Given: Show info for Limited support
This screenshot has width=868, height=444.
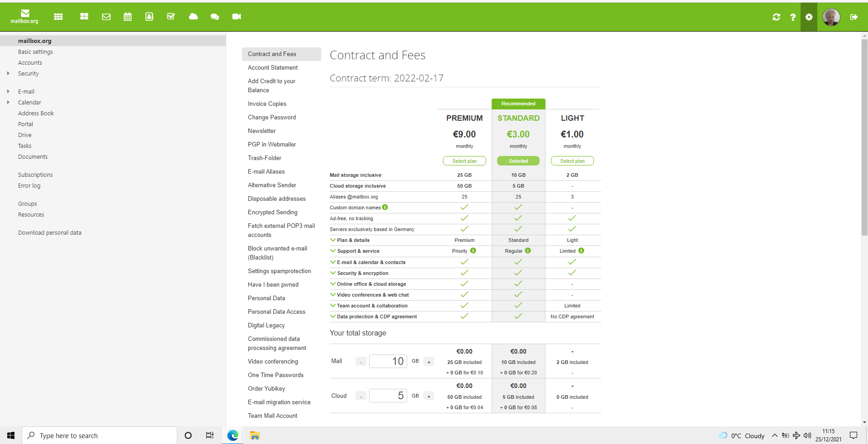Looking at the screenshot, I should [581, 251].
